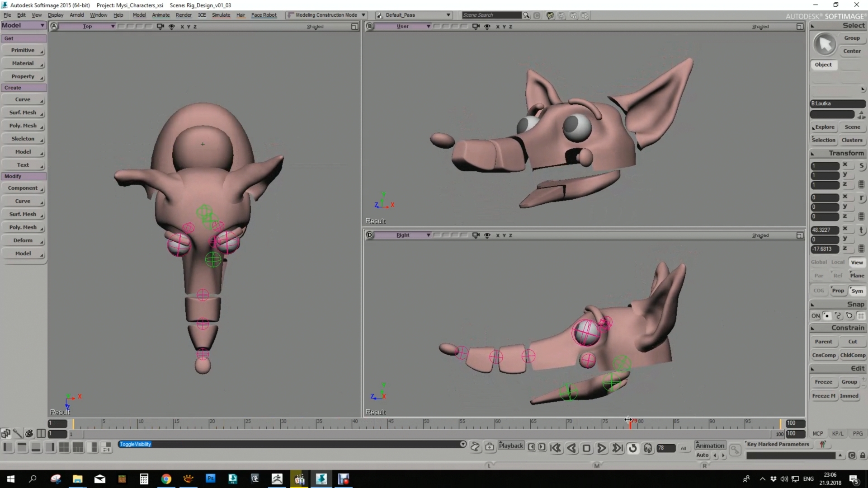Toggle snap to points icon

[827, 316]
